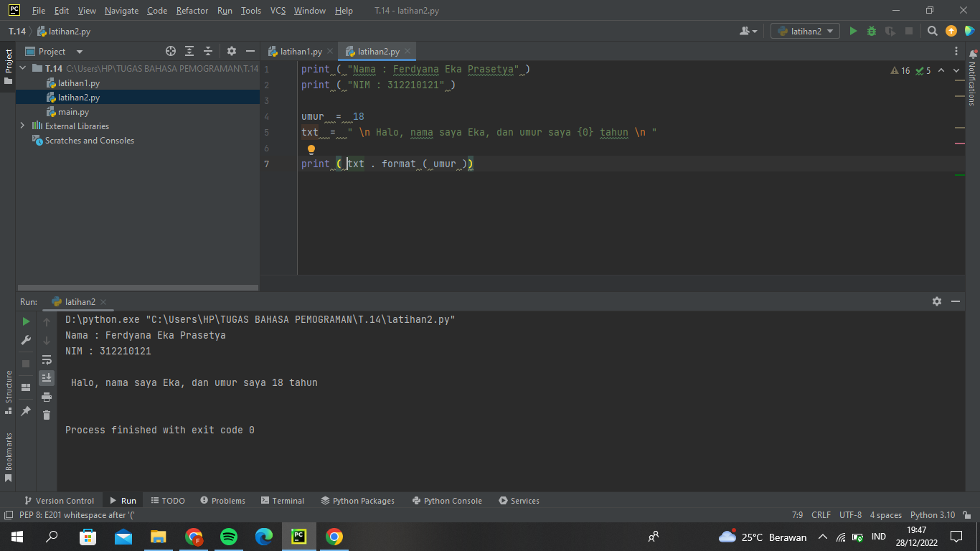Viewport: 980px width, 551px height.
Task: Toggle soft-wrap in the console output
Action: tap(47, 359)
